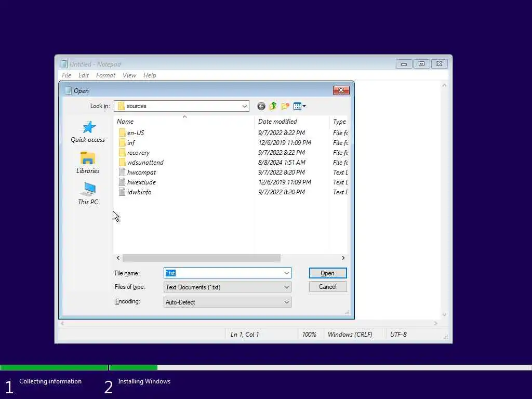532x399 pixels.
Task: Click Notepad vertical scrollbar up arrow
Action: pos(444,86)
